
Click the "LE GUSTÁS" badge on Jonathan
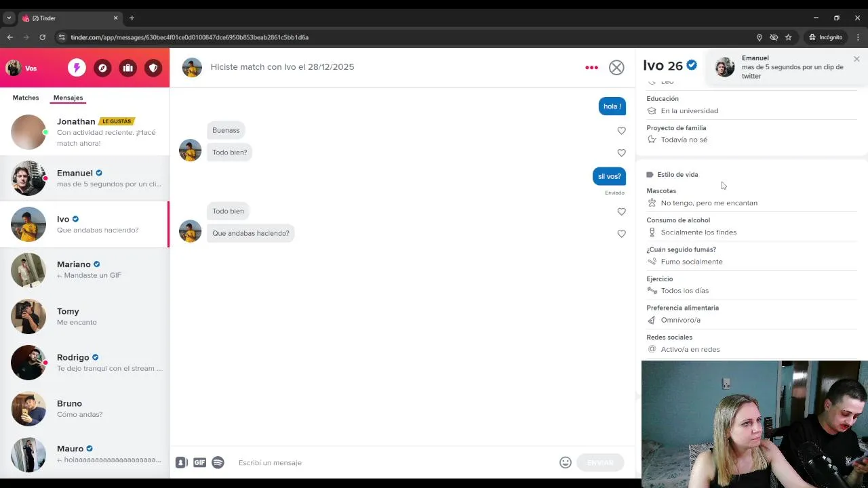[117, 121]
